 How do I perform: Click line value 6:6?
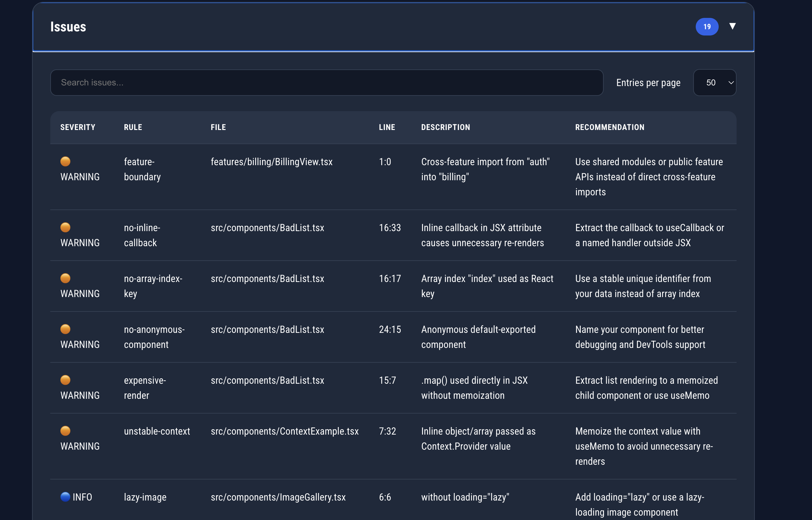[385, 497]
